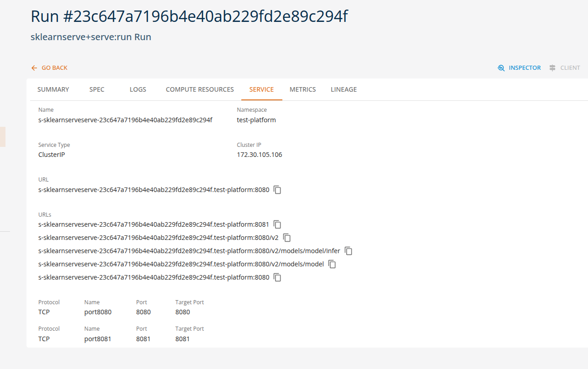Screen dimensions: 588x369
Task: Copy the last URL in the URLs list
Action: [x=277, y=277]
